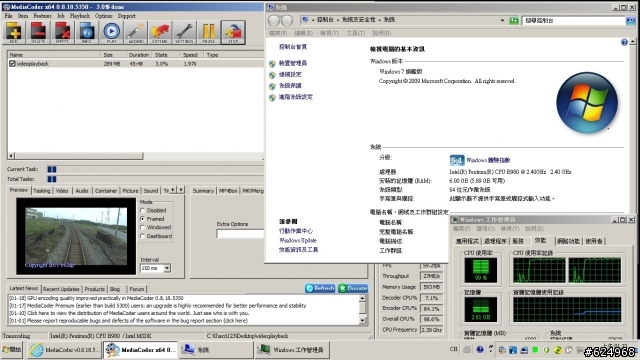
Task: Open the Options menu
Action: 104,16
